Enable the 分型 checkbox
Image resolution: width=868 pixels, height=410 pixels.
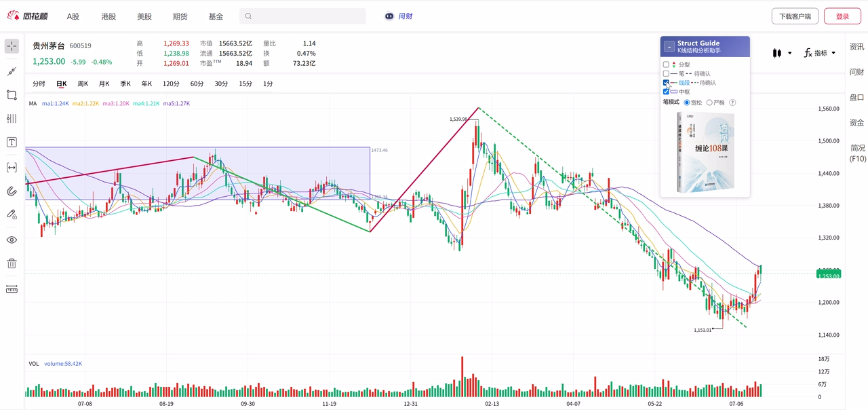666,64
